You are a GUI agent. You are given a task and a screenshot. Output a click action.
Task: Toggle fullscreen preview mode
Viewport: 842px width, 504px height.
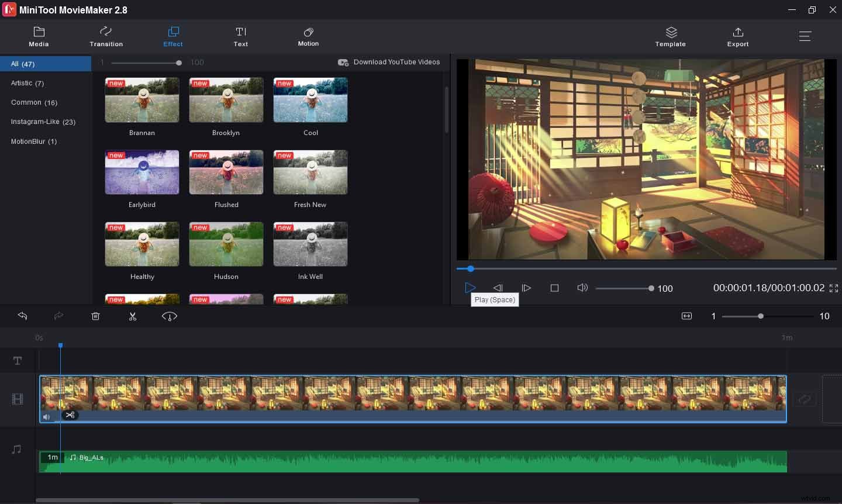(834, 288)
